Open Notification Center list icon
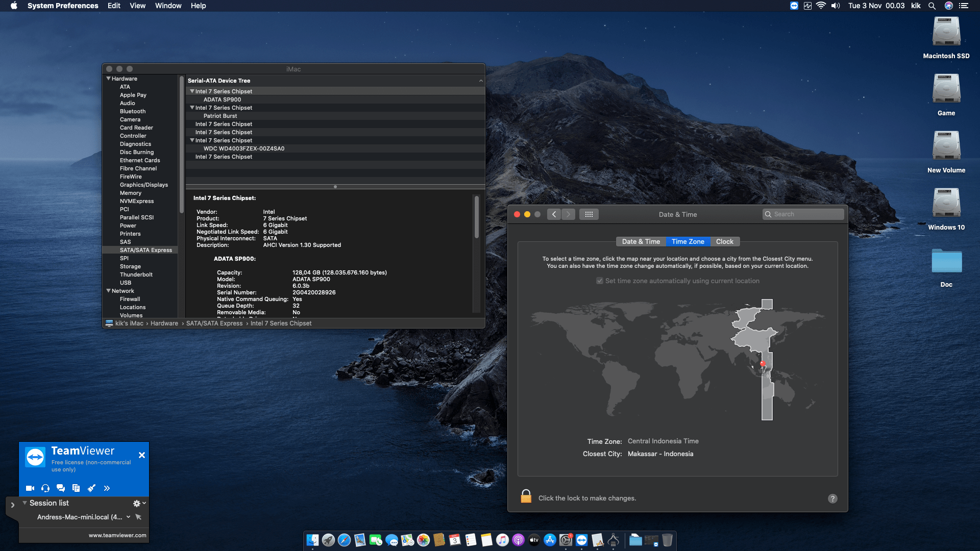Screen dimensions: 980x551 click(963, 6)
